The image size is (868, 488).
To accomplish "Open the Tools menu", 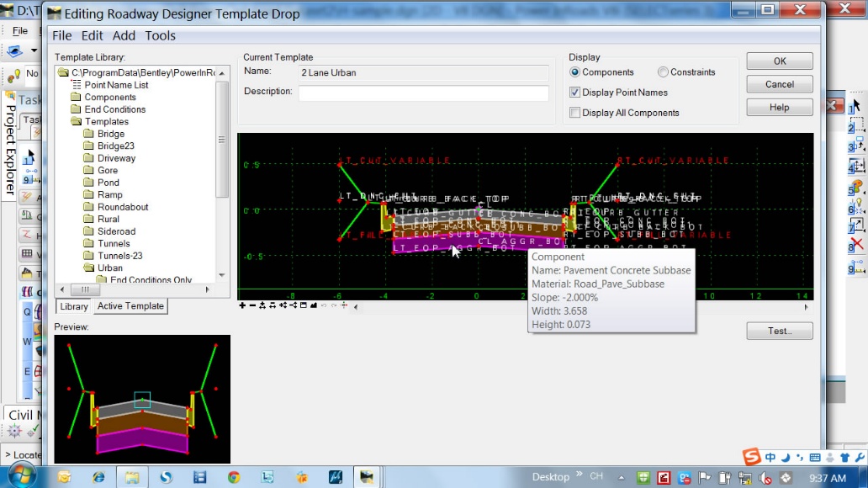I will [x=160, y=35].
